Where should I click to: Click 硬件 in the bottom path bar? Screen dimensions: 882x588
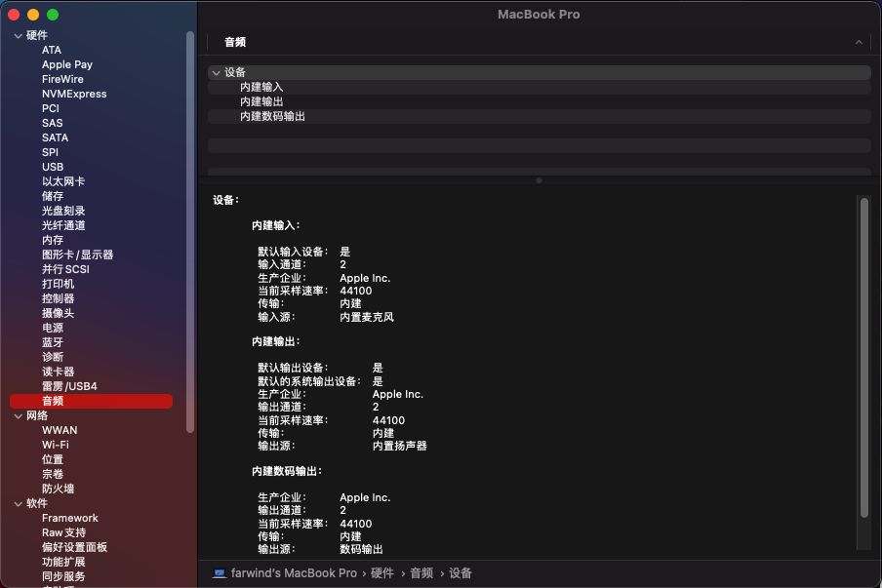coord(382,573)
